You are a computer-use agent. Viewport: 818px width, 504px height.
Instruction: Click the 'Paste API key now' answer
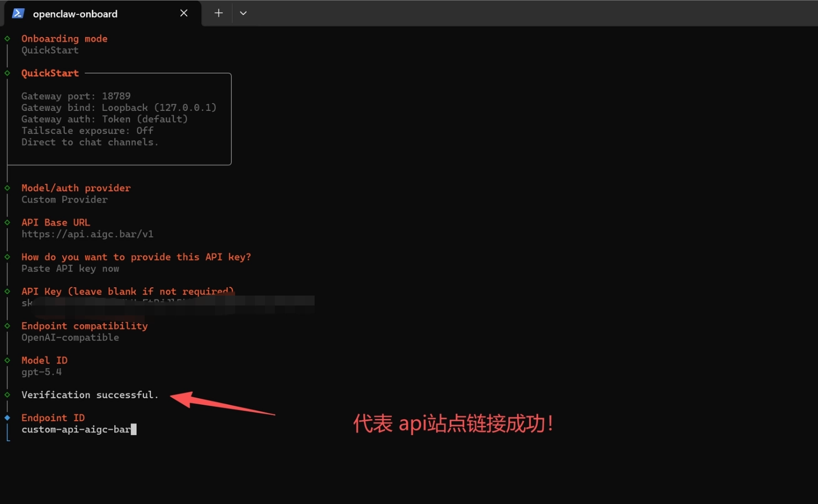click(71, 269)
